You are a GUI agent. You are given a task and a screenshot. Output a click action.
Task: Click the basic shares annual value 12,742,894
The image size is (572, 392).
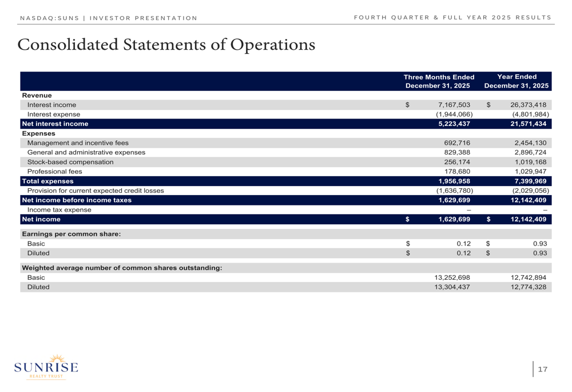[x=529, y=278]
